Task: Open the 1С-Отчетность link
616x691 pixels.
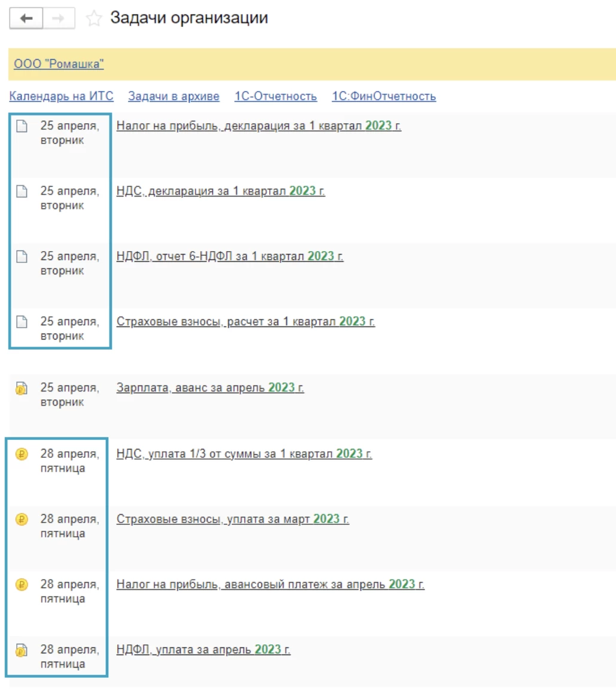Action: (276, 96)
